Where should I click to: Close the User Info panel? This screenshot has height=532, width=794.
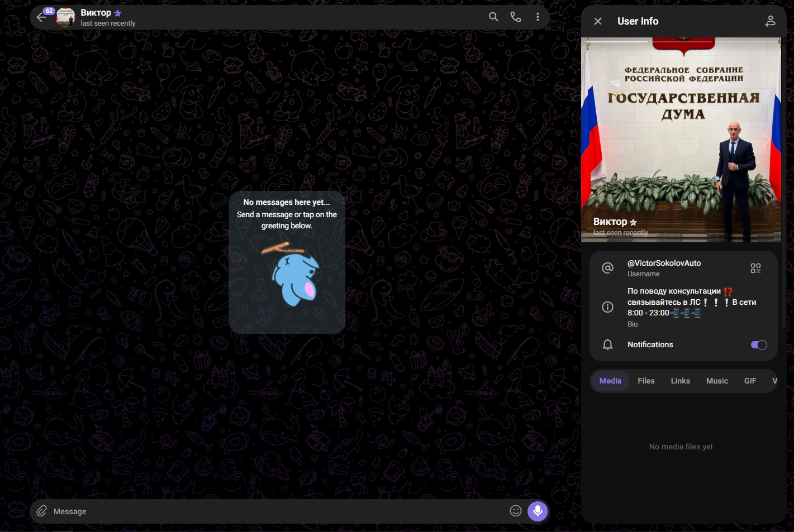pos(598,21)
